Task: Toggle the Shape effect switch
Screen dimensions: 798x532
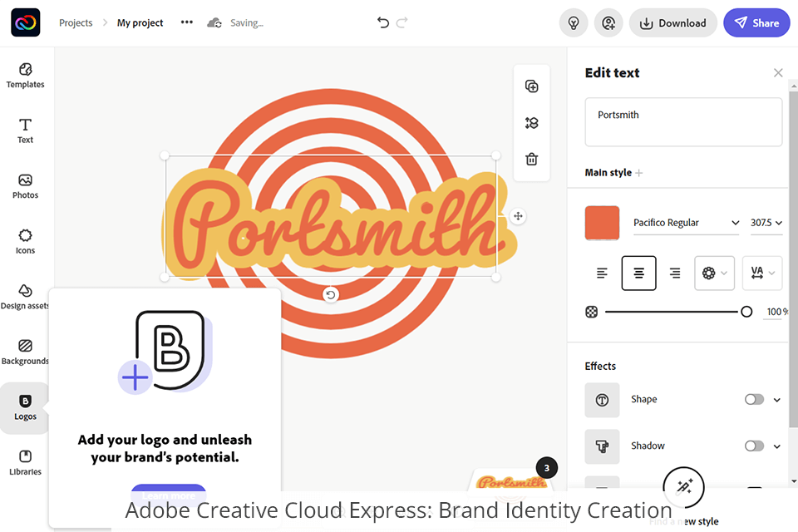Action: click(754, 399)
